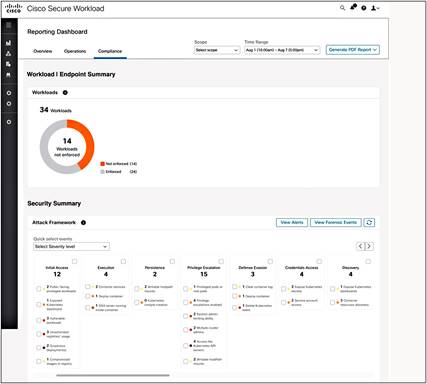Click the Privilege Escalation count 15

(x=204, y=274)
